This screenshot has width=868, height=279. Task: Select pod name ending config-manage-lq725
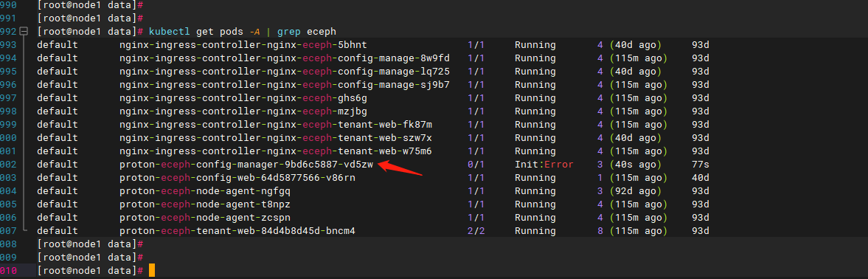(285, 72)
